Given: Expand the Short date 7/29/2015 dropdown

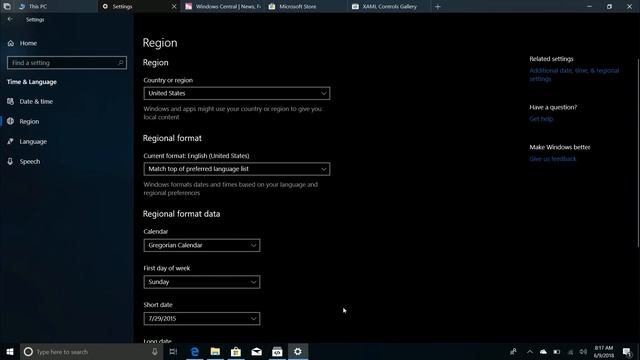Looking at the screenshot, I should pyautogui.click(x=202, y=318).
